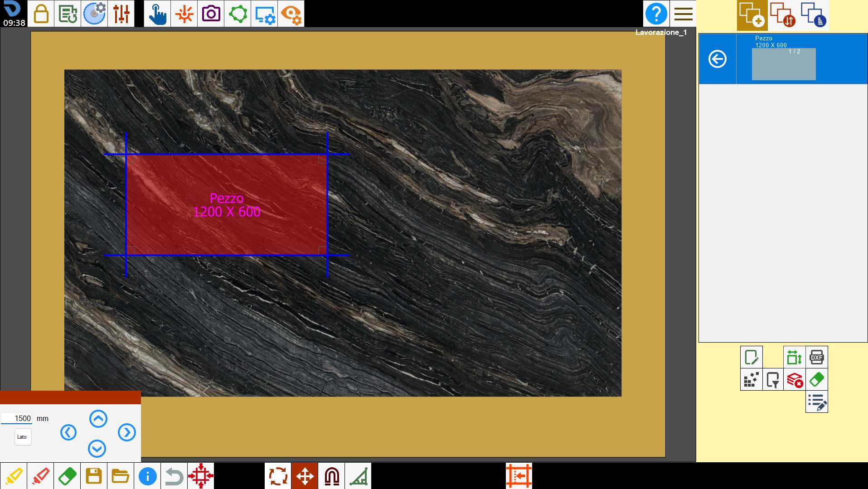Open the sliders adjustment settings icon
Image resolution: width=868 pixels, height=489 pixels.
pos(121,14)
